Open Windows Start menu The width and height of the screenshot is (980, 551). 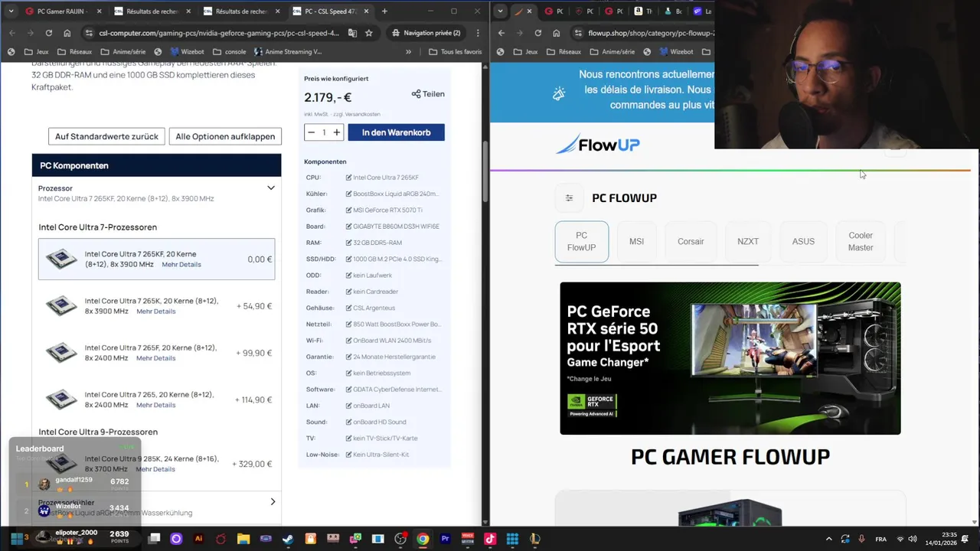pyautogui.click(x=16, y=539)
